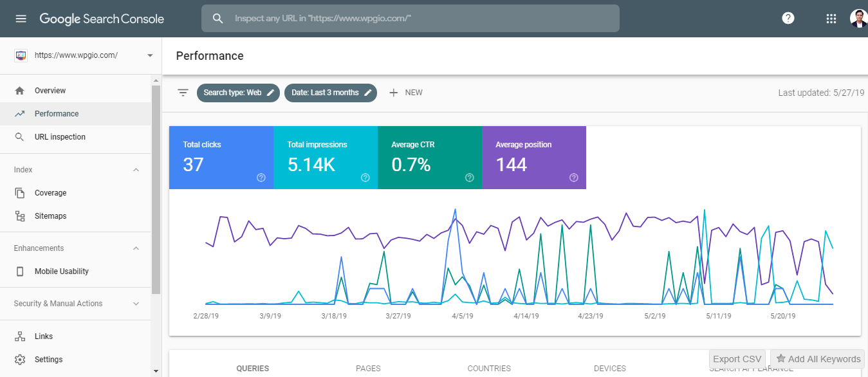Edit Date filter pencil icon
The height and width of the screenshot is (377, 868).
(368, 93)
